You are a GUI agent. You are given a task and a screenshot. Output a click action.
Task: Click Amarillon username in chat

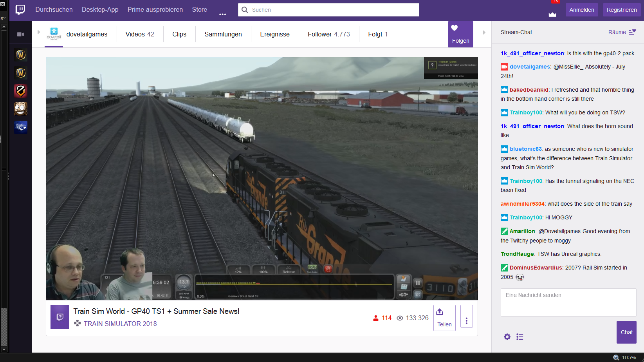coord(522,231)
